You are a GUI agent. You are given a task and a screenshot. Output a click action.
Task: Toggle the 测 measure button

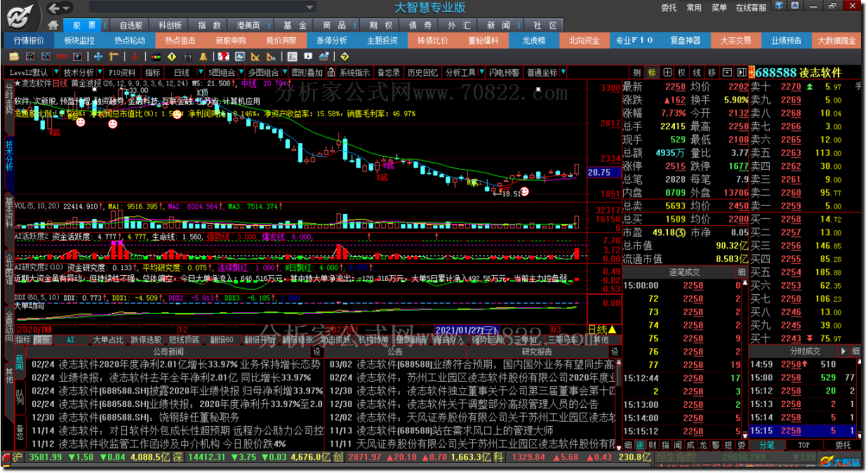tap(636, 72)
